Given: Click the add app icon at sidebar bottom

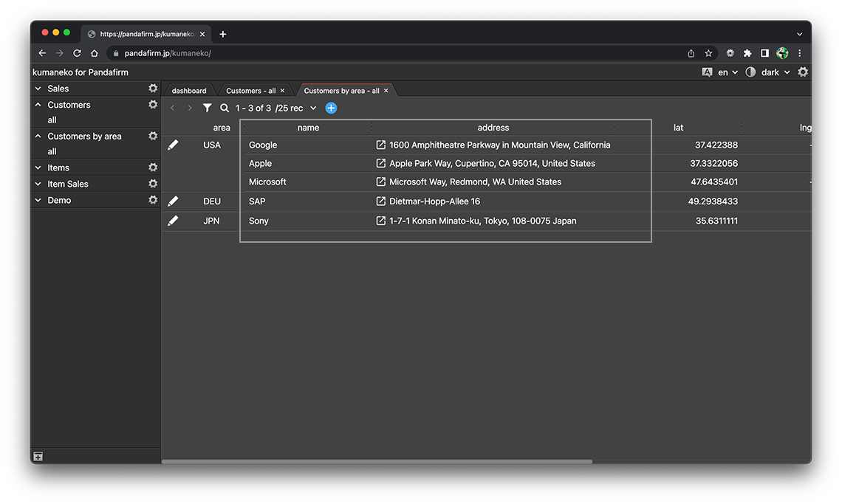Looking at the screenshot, I should coord(38,457).
